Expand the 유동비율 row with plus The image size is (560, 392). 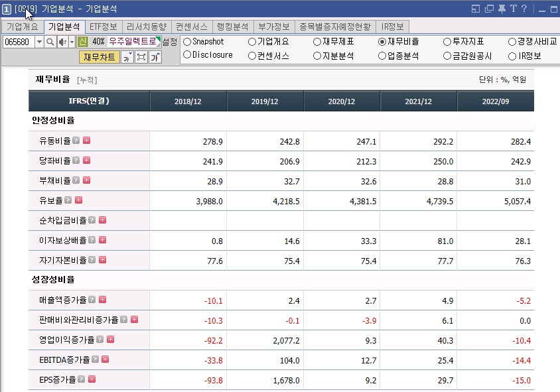(86, 141)
